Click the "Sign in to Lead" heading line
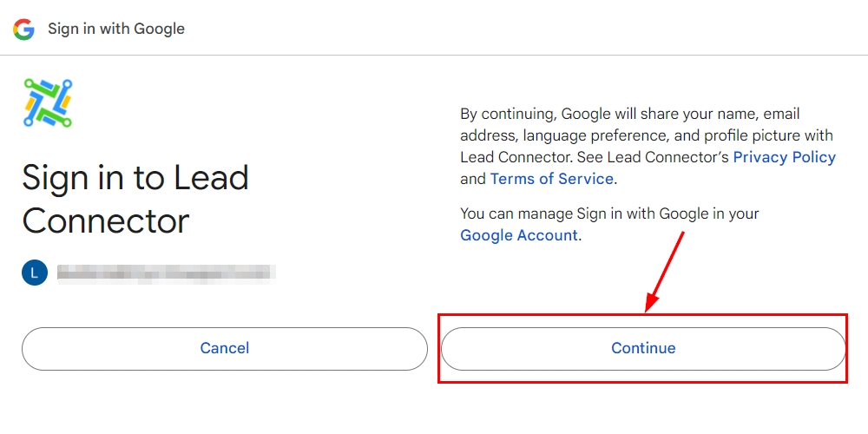Screen dimensions: 868x434 (x=135, y=178)
